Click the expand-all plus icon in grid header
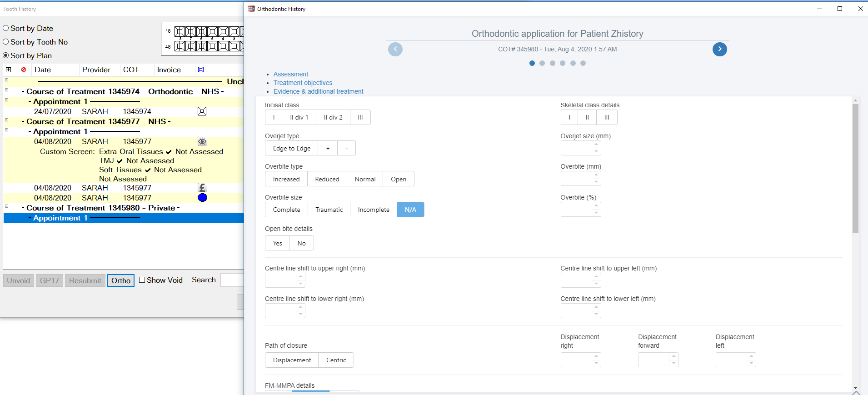The image size is (868, 395). coord(8,70)
